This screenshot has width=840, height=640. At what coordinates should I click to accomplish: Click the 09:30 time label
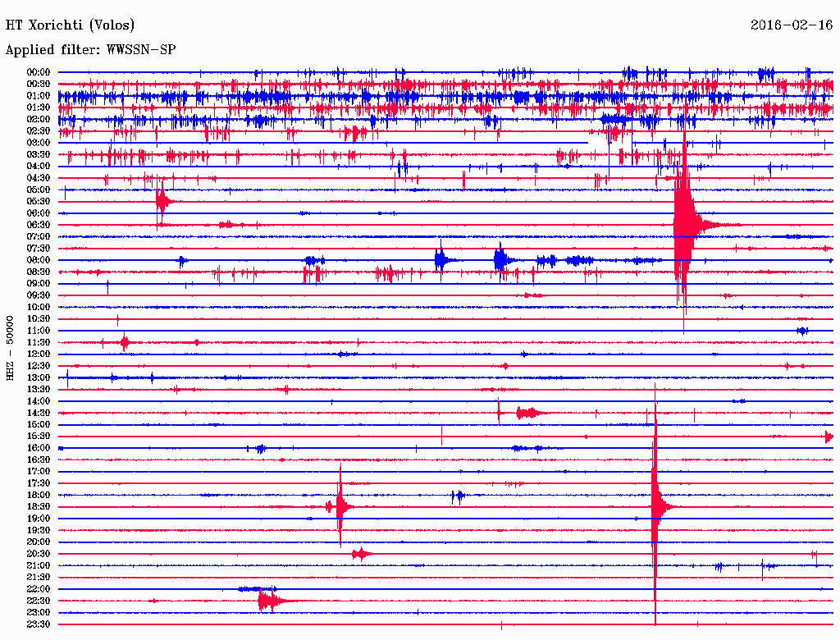(x=39, y=295)
